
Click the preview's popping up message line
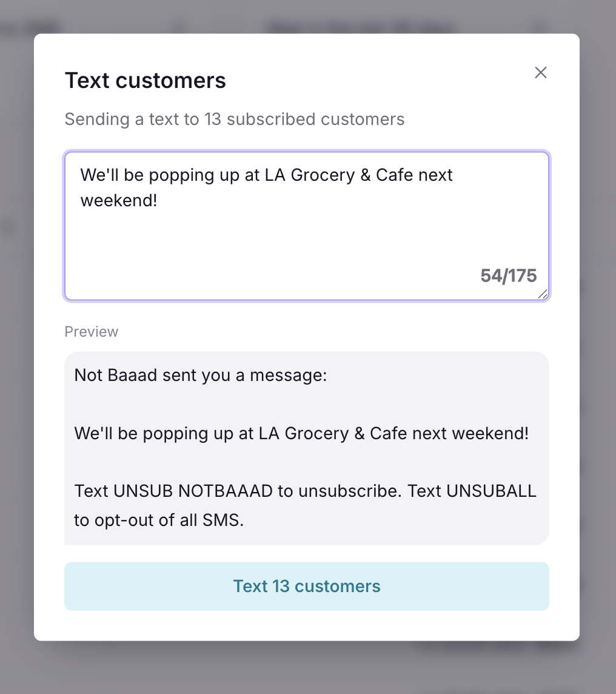click(x=301, y=433)
